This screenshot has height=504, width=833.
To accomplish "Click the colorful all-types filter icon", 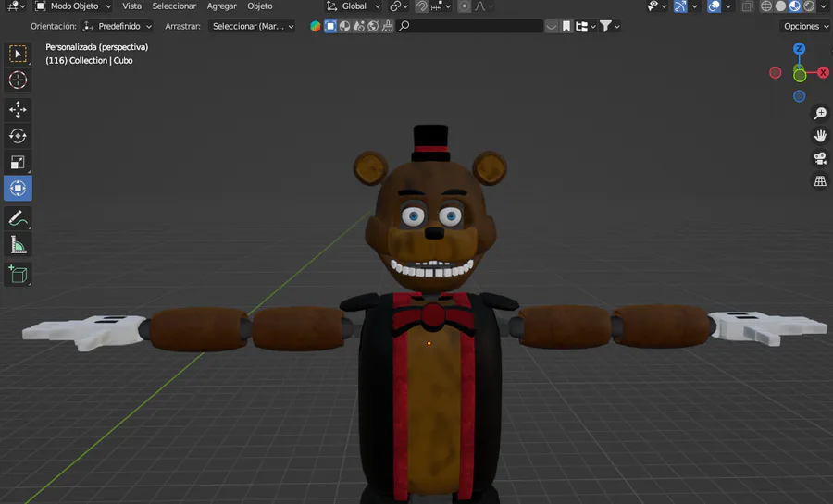I will (x=316, y=26).
